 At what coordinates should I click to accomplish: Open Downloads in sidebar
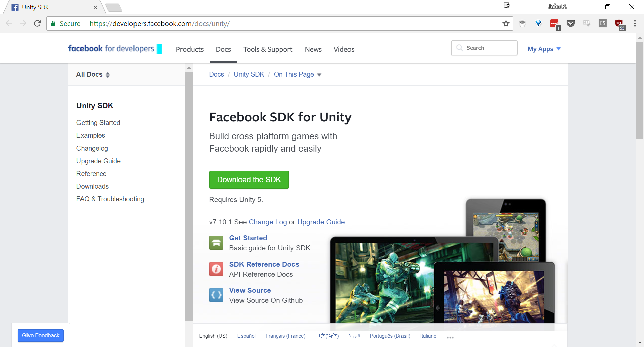(93, 186)
